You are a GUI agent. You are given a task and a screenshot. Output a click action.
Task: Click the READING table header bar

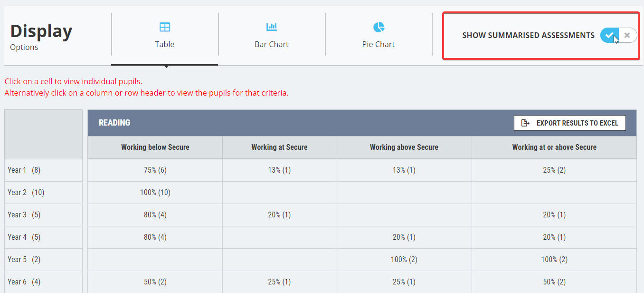114,122
